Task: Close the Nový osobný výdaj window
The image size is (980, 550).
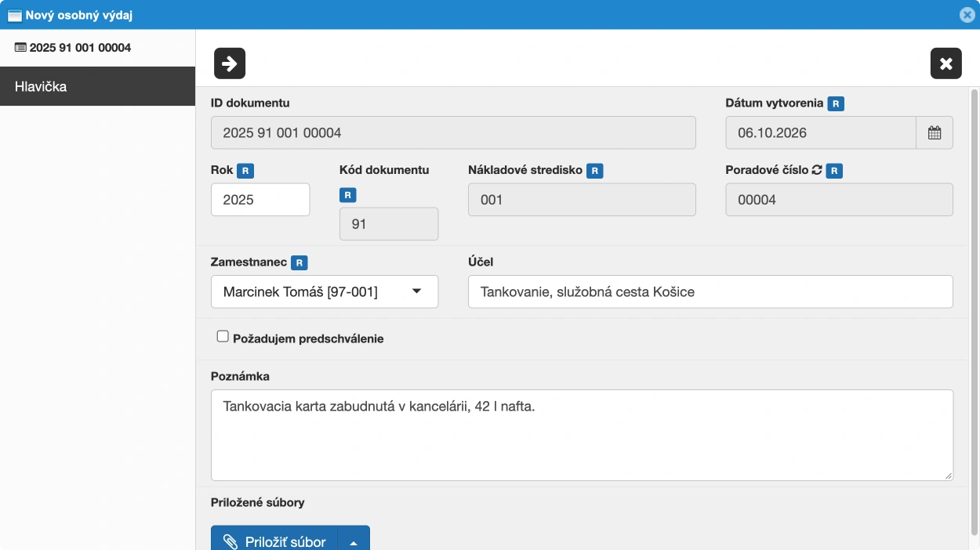Action: [x=967, y=15]
